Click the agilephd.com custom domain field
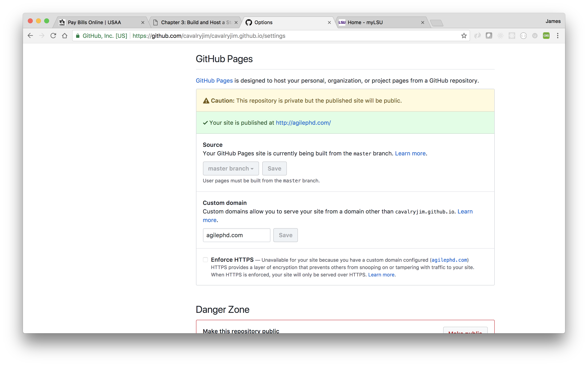Viewport: 588px width, 366px height. pyautogui.click(x=236, y=235)
